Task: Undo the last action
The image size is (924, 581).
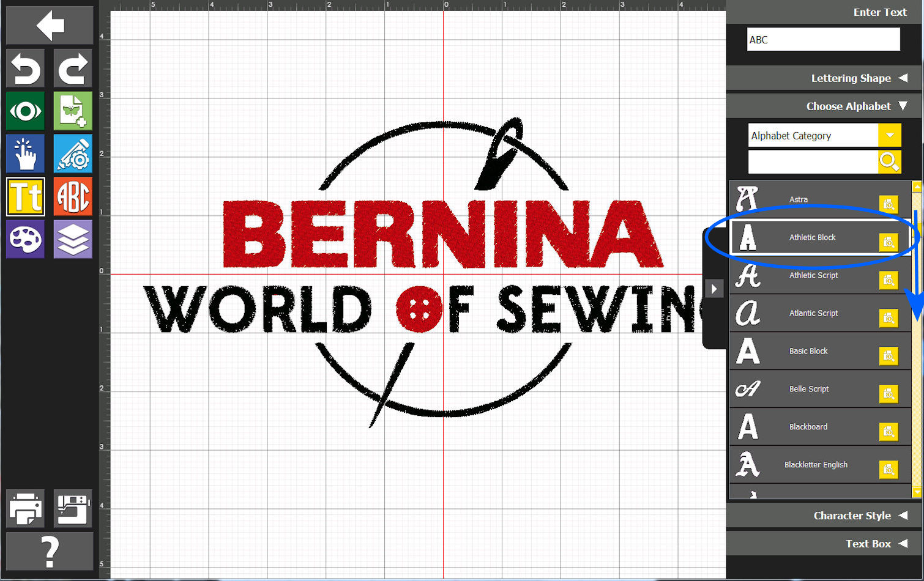Action: pyautogui.click(x=26, y=68)
